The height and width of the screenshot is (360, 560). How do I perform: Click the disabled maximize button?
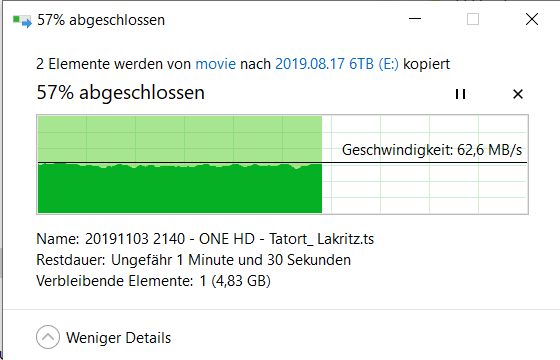pyautogui.click(x=473, y=19)
